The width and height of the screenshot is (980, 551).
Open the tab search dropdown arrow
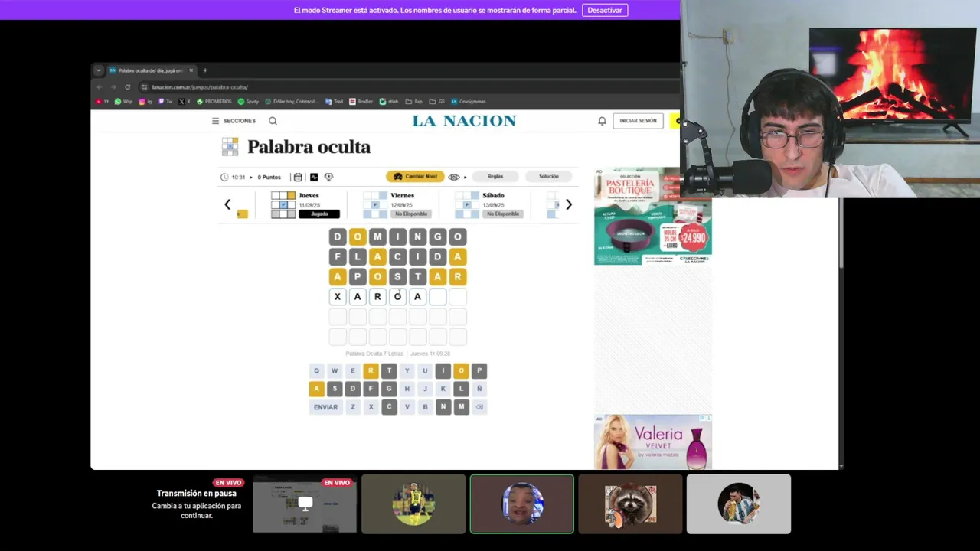(98, 70)
